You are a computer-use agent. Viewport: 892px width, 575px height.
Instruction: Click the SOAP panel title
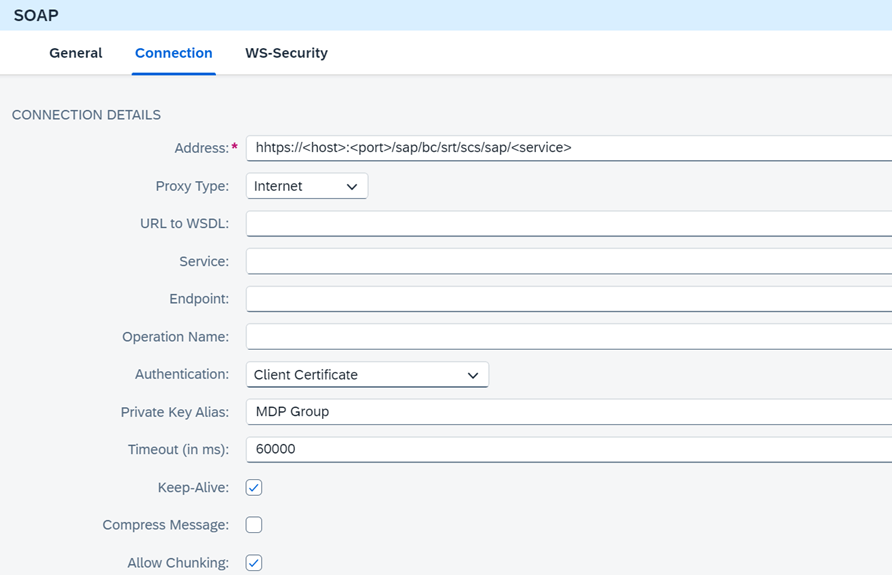coord(36,16)
